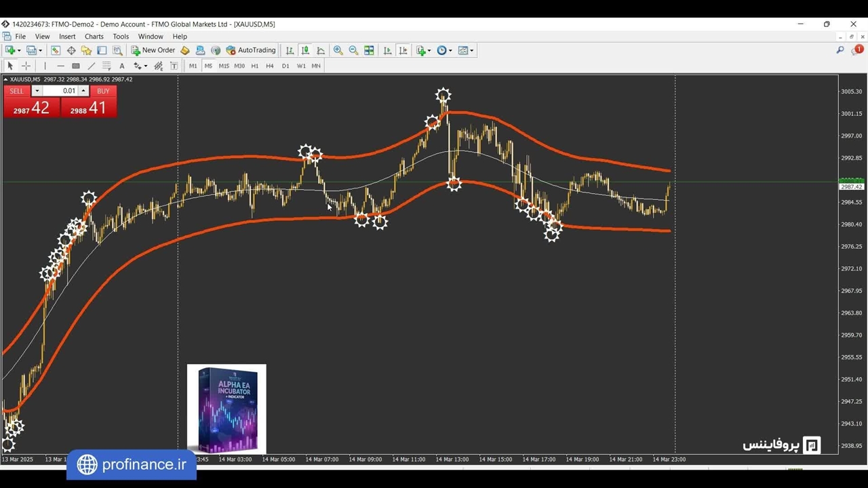This screenshot has height=488, width=868.
Task: Select the vertical line drawing tool
Action: [45, 66]
